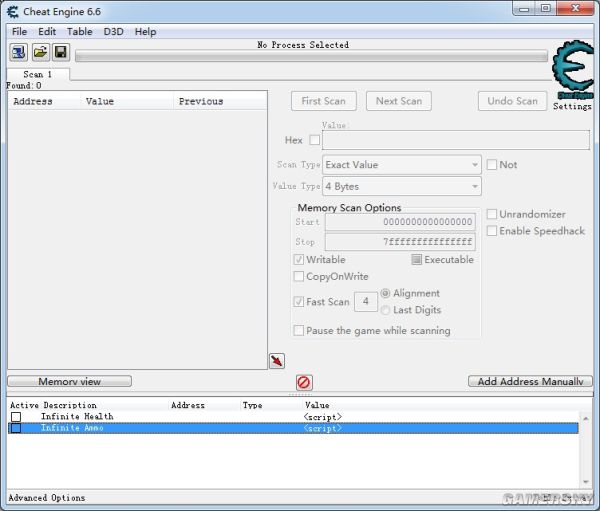Select the Alignment radio button
Viewport: 600px width, 511px height.
tap(385, 293)
